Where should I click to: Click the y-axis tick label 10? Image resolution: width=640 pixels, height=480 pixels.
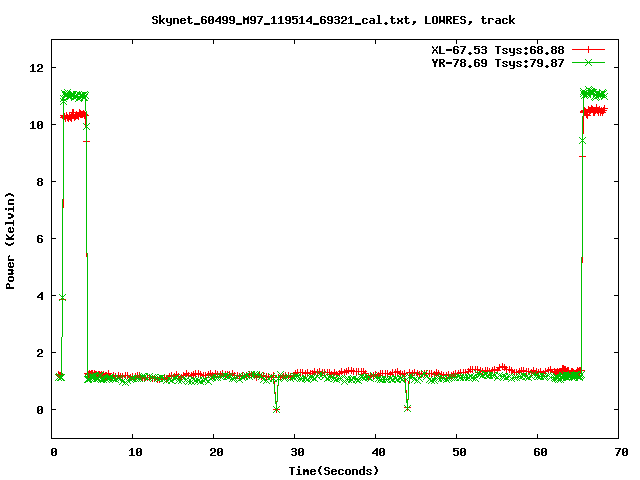pos(37,125)
